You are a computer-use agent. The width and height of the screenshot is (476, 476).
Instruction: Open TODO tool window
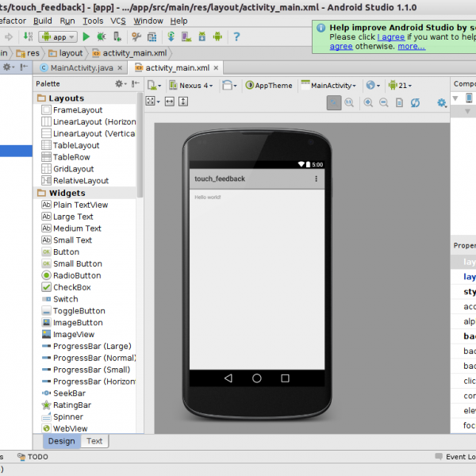coord(33,457)
